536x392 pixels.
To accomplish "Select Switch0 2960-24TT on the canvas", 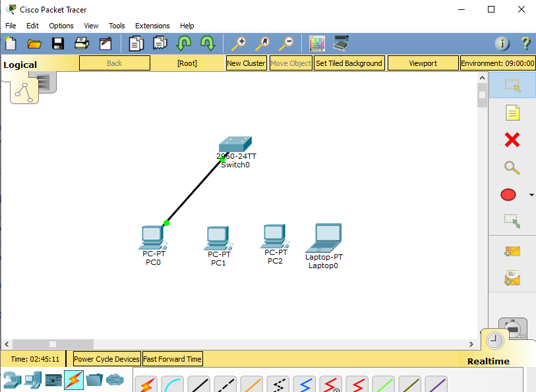I will (235, 144).
